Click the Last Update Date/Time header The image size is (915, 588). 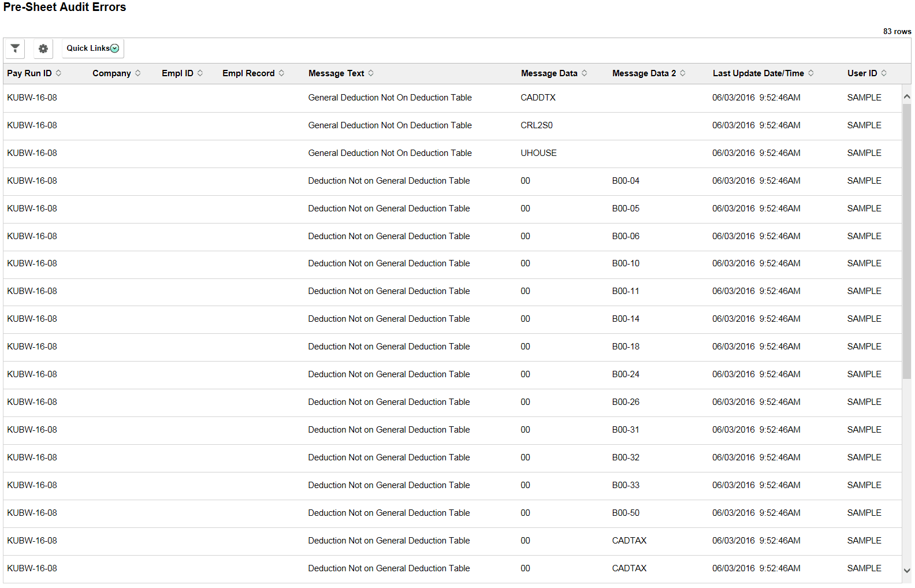coord(758,73)
